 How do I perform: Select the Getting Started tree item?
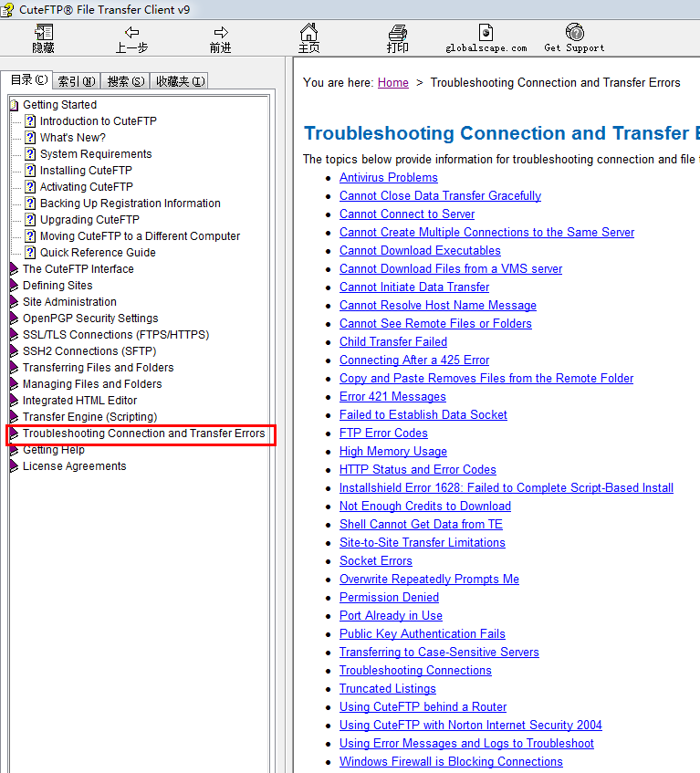point(59,105)
